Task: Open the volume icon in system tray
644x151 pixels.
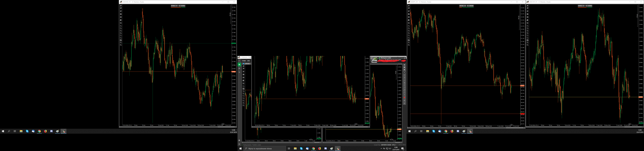Action: point(390,149)
